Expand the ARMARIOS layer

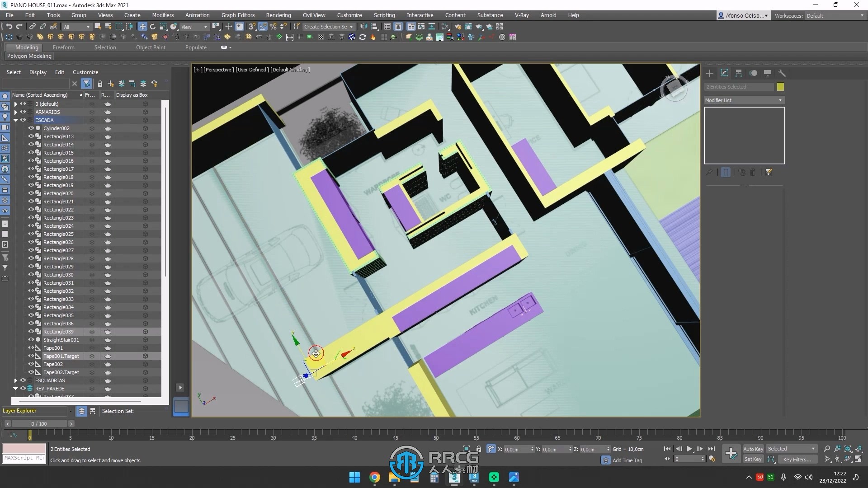click(x=16, y=112)
